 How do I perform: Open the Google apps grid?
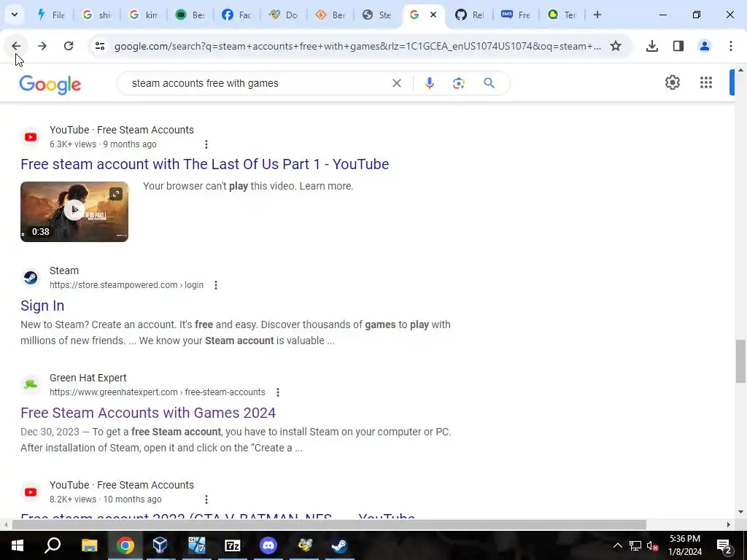[x=706, y=82]
